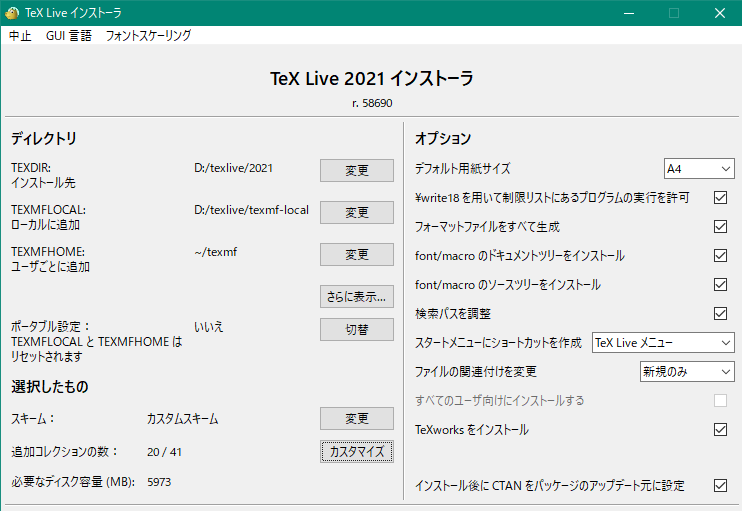Click the TeX Live title bar icon

click(11, 13)
